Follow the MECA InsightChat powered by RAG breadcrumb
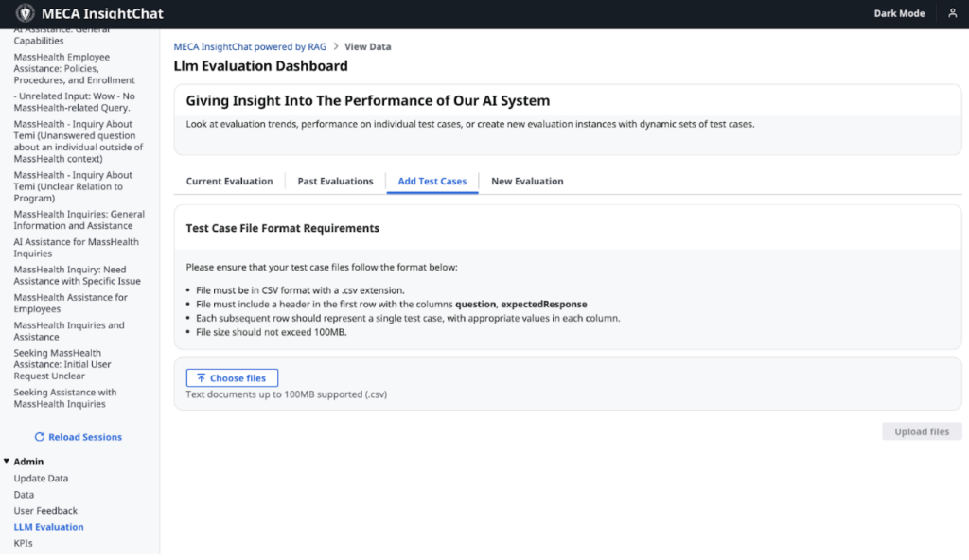The width and height of the screenshot is (969, 560). [250, 46]
